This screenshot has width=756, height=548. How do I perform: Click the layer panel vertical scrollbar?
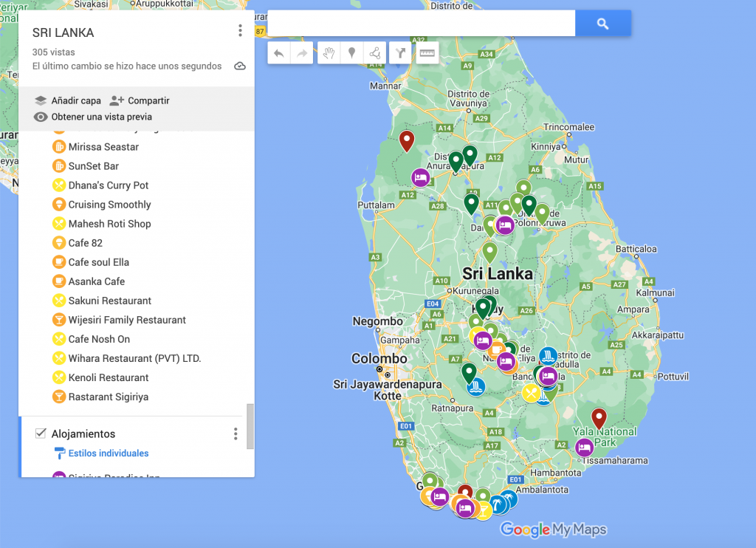[250, 425]
